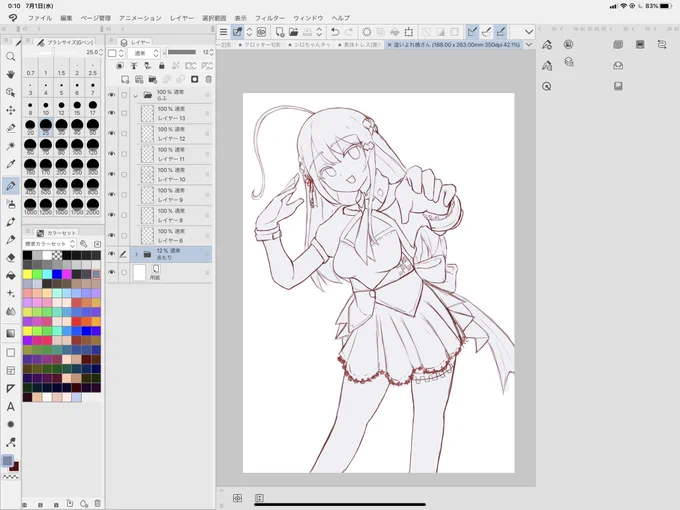Adjust the layer opacity slider
This screenshot has width=680, height=510.
[182, 52]
